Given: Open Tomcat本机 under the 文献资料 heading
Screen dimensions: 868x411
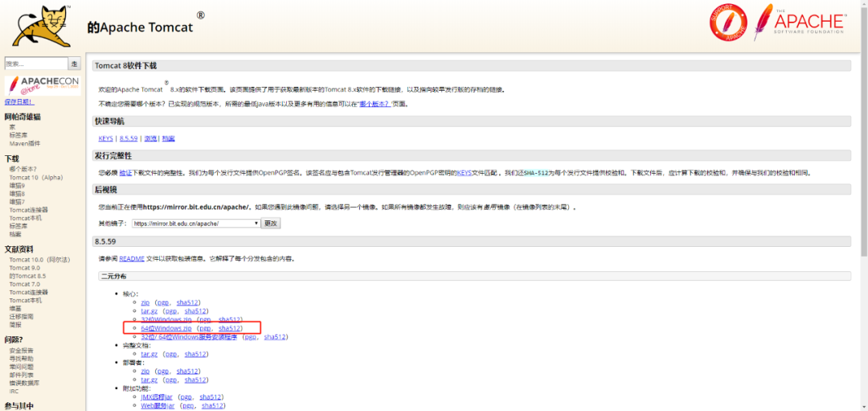Looking at the screenshot, I should click(x=25, y=300).
